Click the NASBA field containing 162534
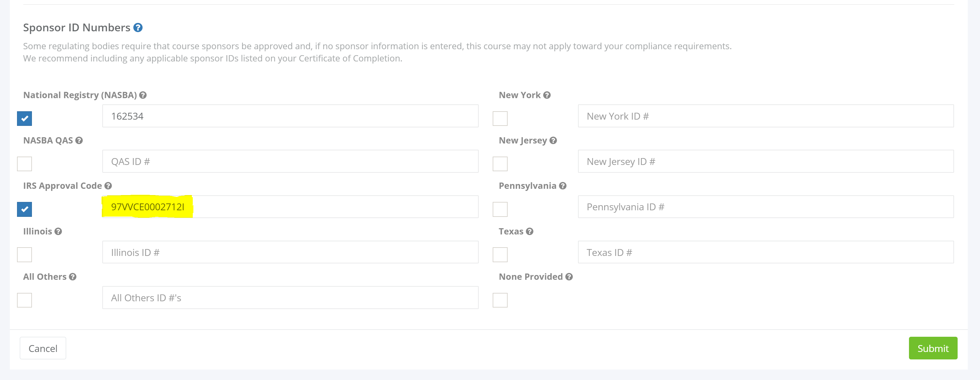Viewport: 980px width, 380px height. [290, 116]
